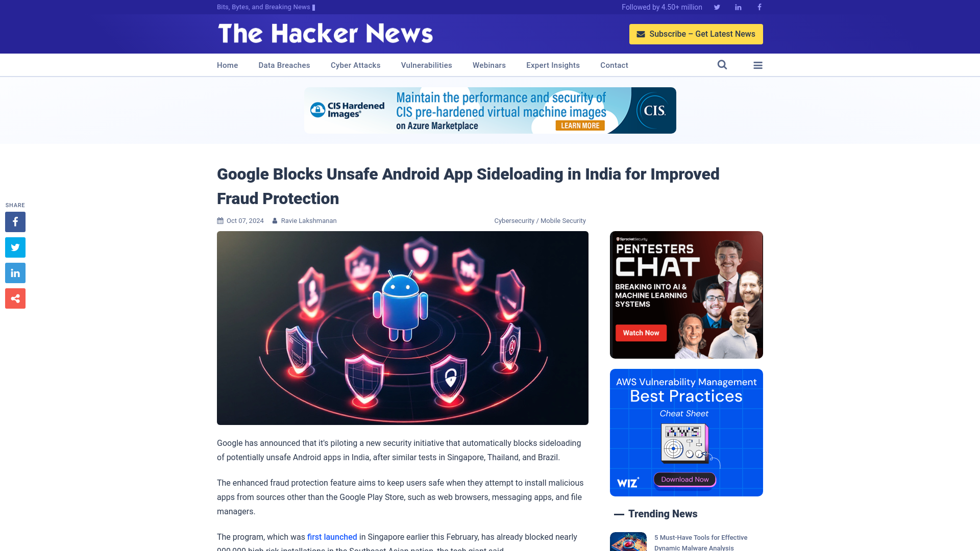The image size is (980, 551).
Task: Click the Twitter share icon
Action: point(15,247)
